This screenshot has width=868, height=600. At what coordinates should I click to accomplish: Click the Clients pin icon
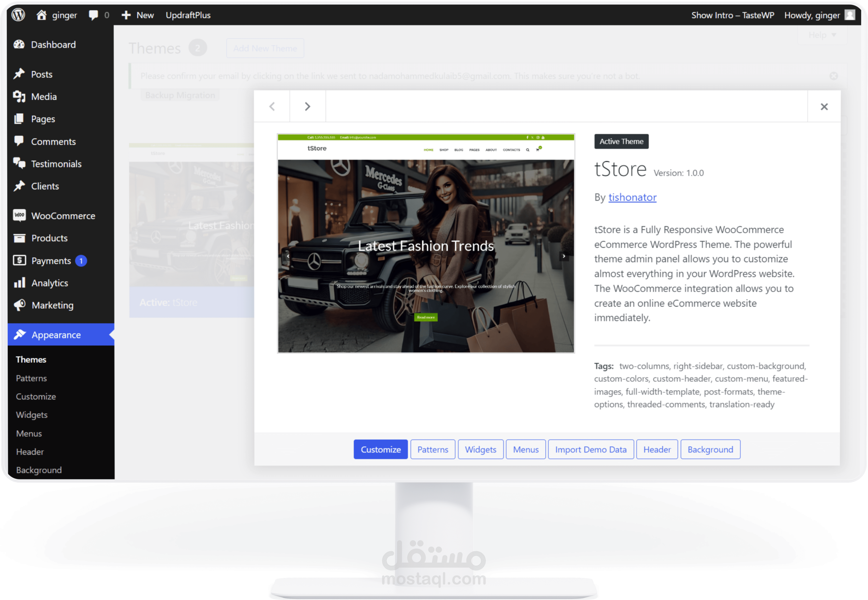point(19,186)
